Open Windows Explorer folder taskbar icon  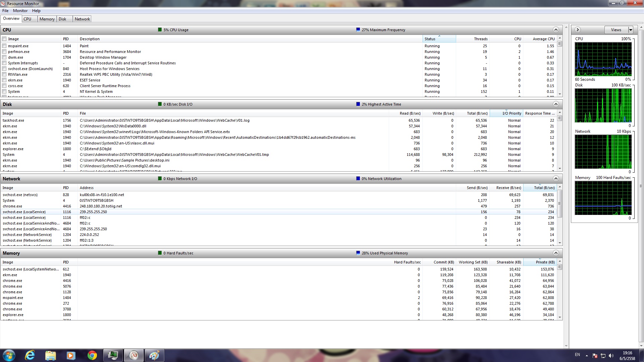pos(50,355)
